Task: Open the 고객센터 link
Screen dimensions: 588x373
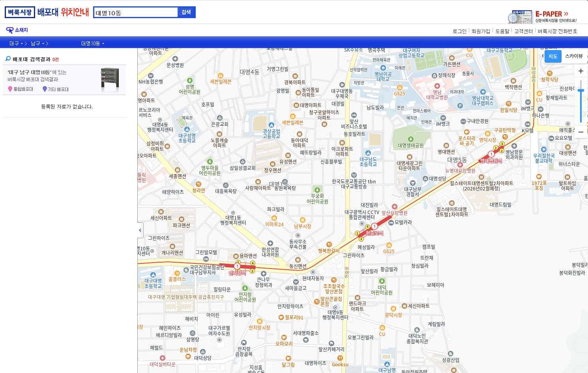Action: pyautogui.click(x=523, y=31)
